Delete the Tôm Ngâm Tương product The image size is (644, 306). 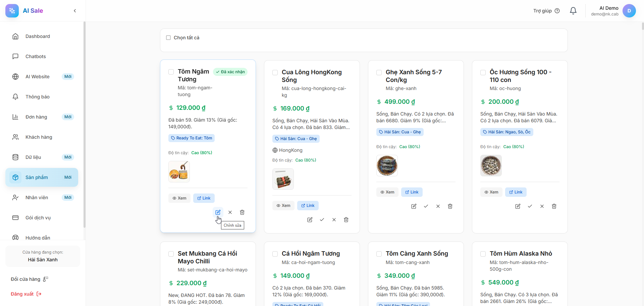coord(242,212)
